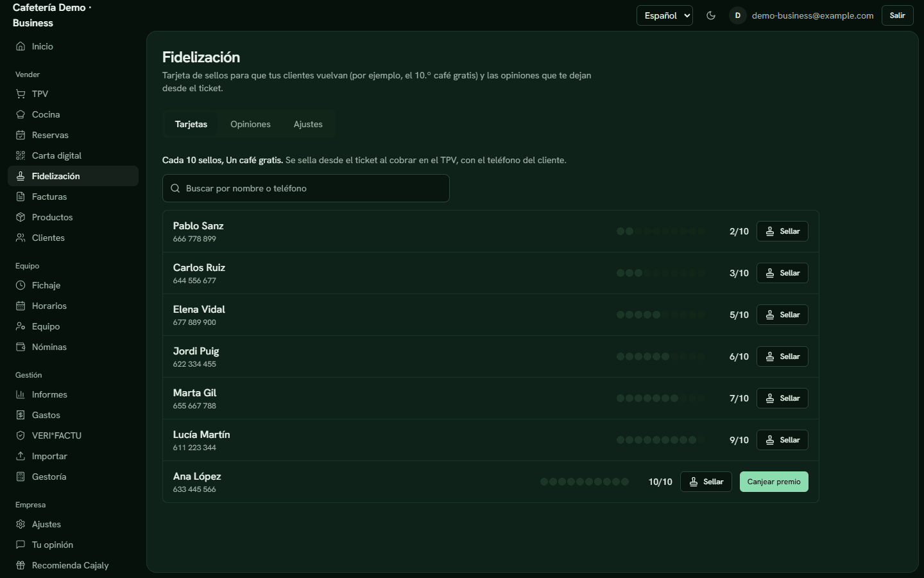Select the Reservas calendar icon
The height and width of the screenshot is (578, 924).
click(x=21, y=135)
